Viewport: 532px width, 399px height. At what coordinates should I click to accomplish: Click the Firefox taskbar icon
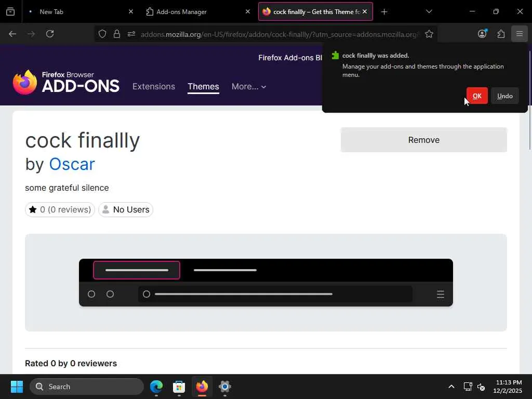pyautogui.click(x=202, y=387)
